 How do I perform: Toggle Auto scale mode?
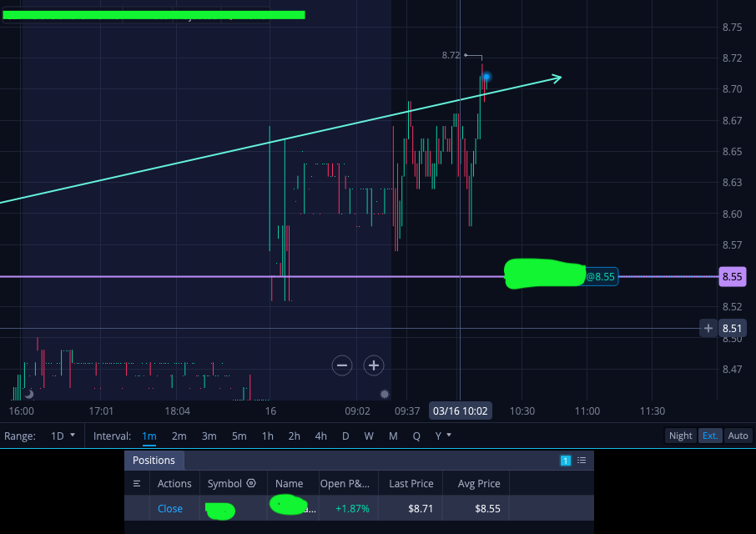(x=738, y=436)
